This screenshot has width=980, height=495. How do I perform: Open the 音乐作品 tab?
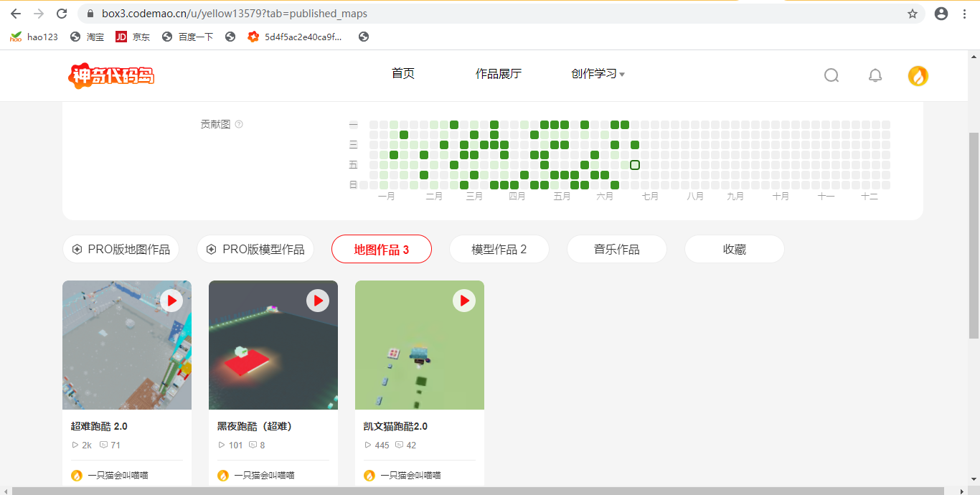point(617,249)
